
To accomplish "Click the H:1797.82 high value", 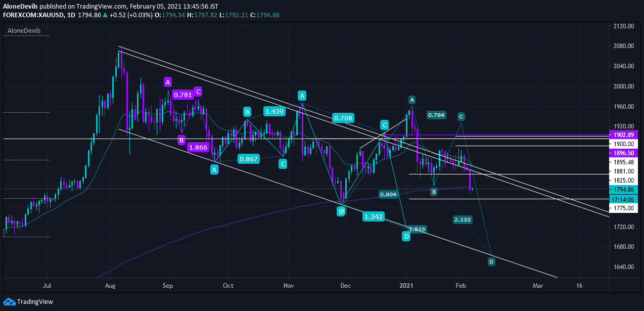I will coord(202,15).
